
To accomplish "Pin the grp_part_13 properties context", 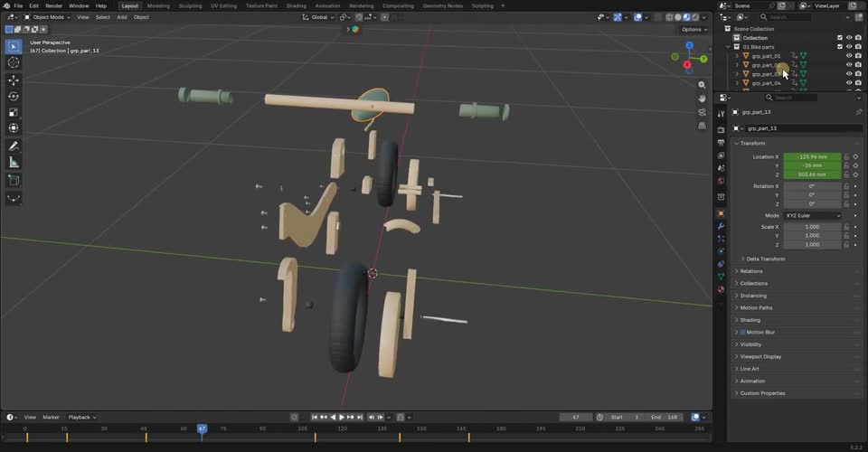I will click(x=859, y=112).
